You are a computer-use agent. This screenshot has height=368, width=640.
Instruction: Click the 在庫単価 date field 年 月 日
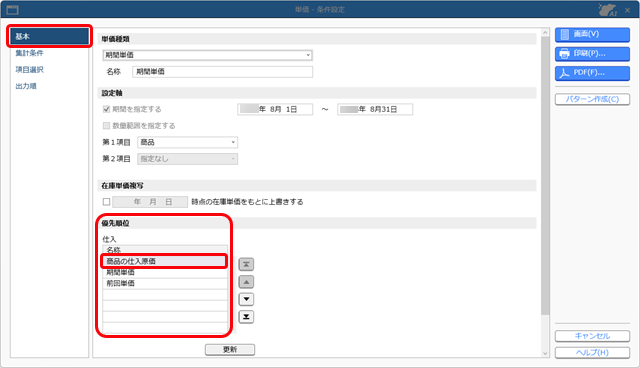(x=150, y=202)
